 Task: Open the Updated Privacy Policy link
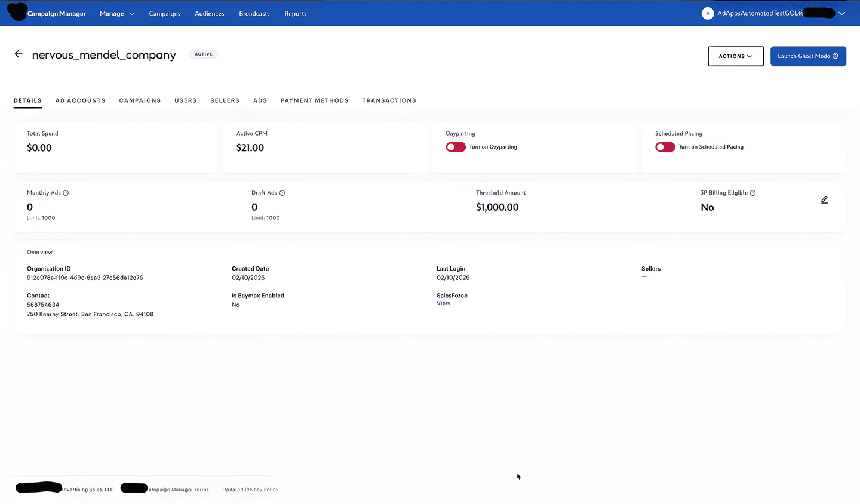(250, 489)
